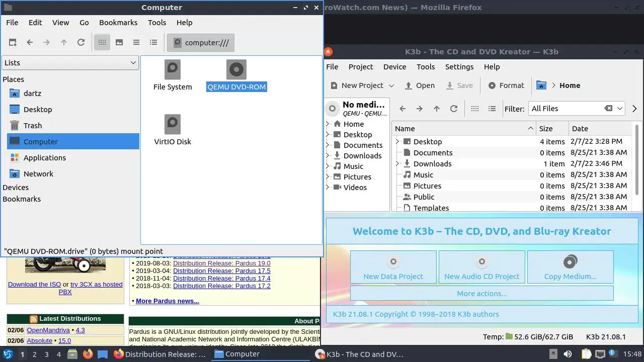Select the QEMU DVD-ROM drive icon
Screen dimensions: 644x362
[x=236, y=76]
